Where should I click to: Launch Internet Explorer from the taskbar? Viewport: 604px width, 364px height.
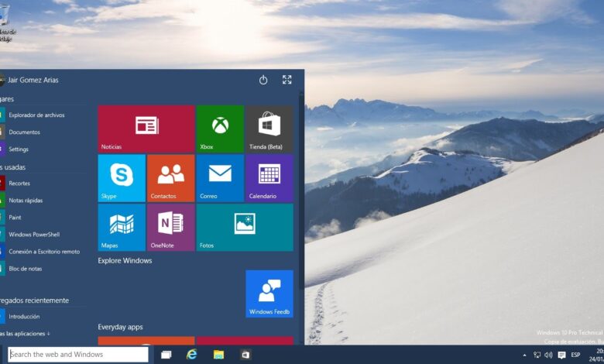191,355
